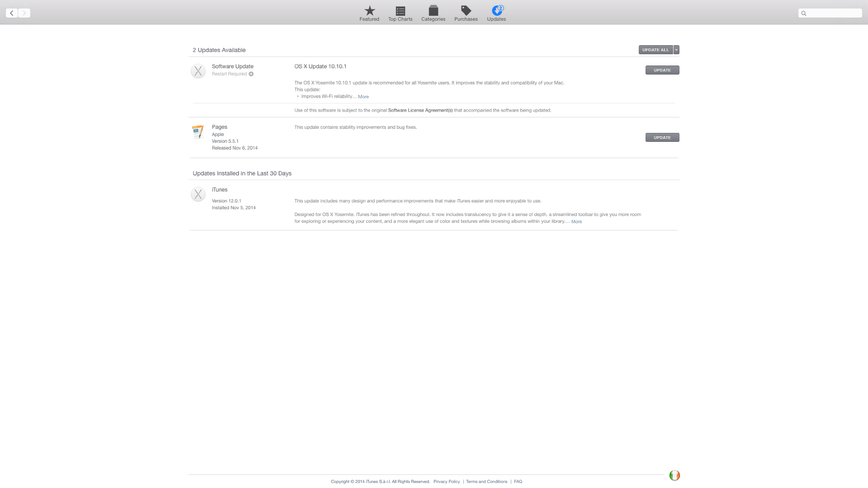Open the Privacy Policy link
The height and width of the screenshot is (488, 868).
[x=446, y=481]
